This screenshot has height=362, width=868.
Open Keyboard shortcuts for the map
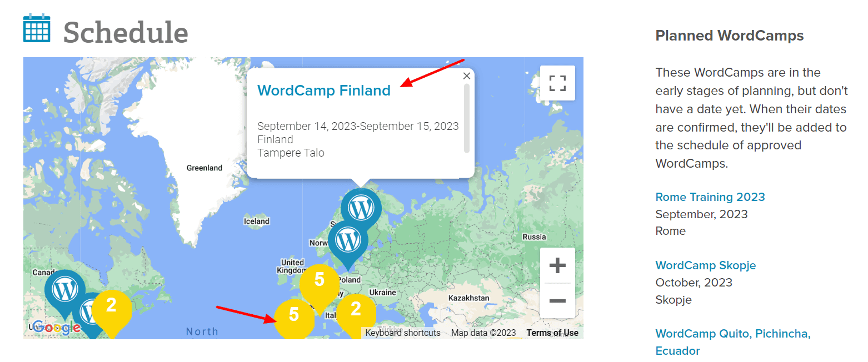coord(403,333)
